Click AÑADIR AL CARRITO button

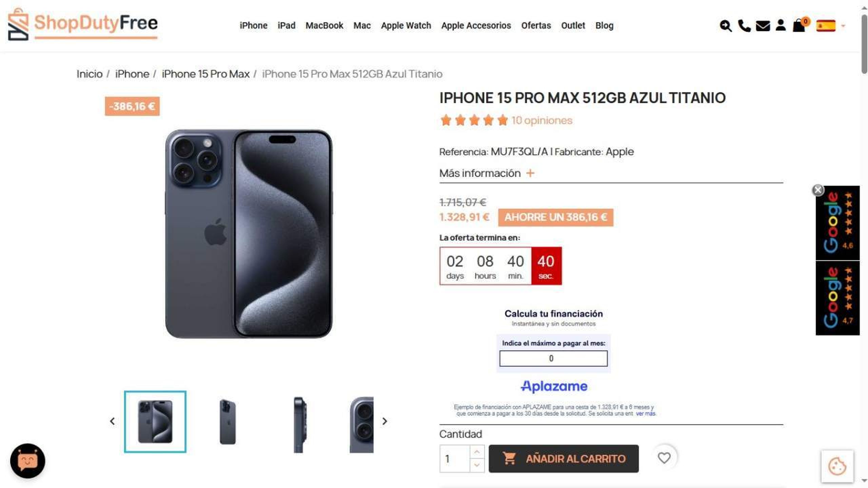(x=563, y=459)
